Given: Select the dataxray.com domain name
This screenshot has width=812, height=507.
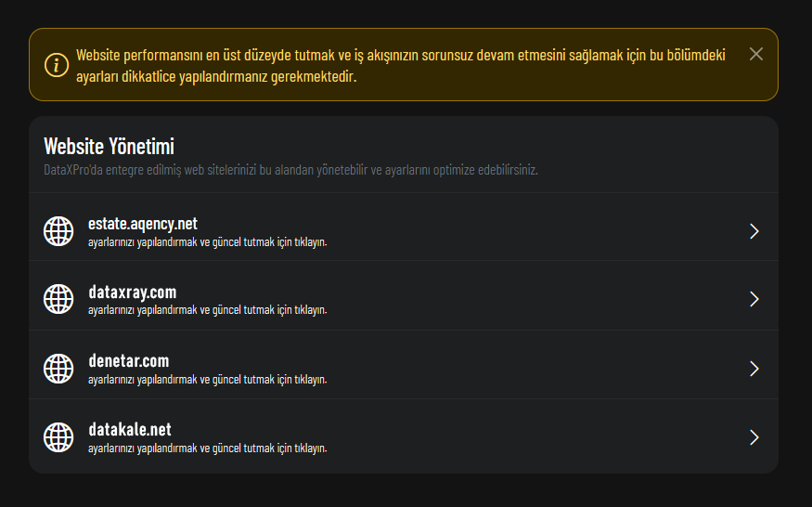Looking at the screenshot, I should [132, 292].
